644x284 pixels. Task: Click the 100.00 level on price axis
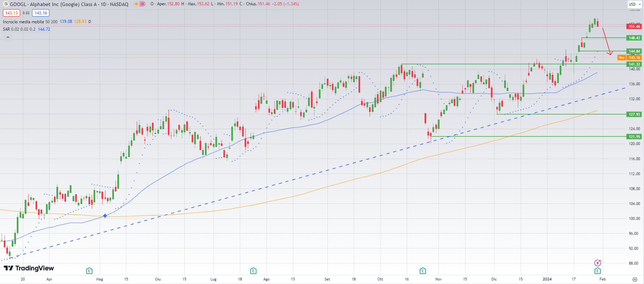634,218
